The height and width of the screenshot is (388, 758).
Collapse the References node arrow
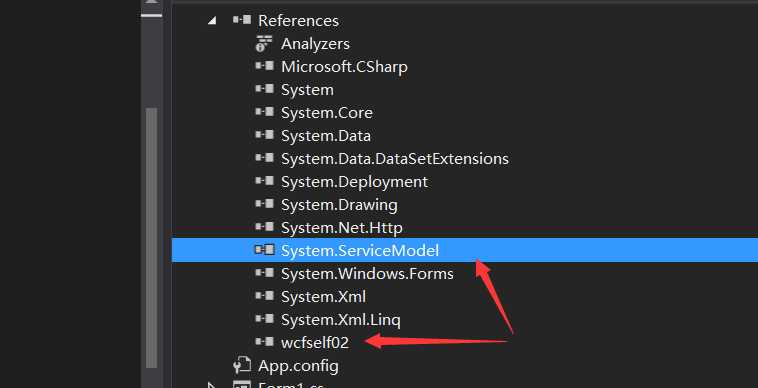(212, 21)
